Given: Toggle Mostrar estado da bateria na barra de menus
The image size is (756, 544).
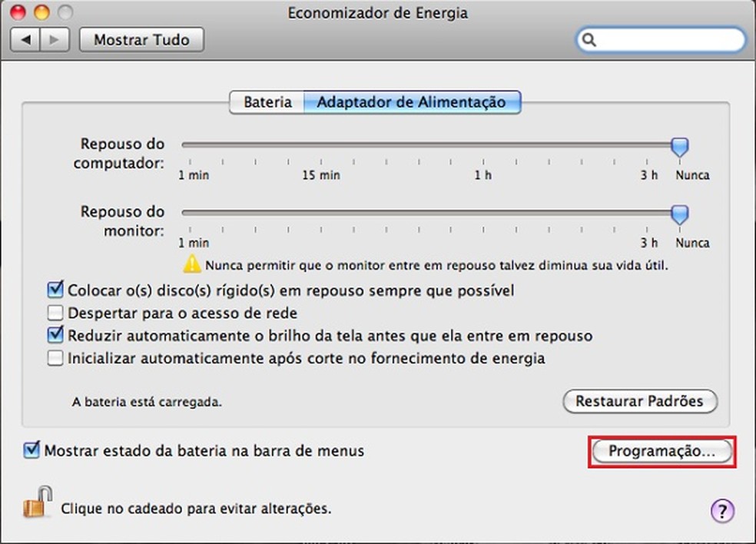Looking at the screenshot, I should tap(31, 450).
